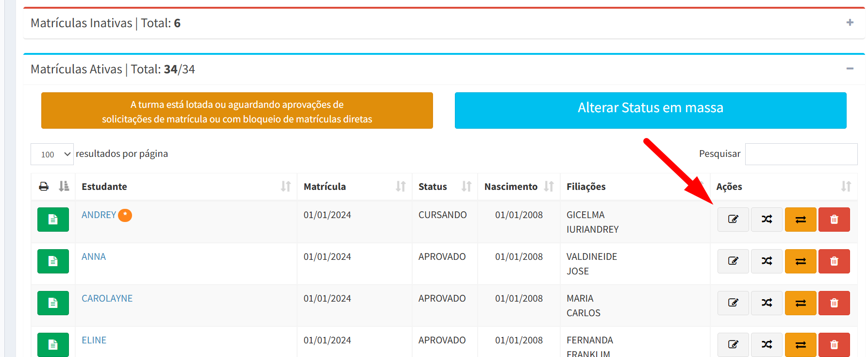
Task: Click the edit icon in CAROLAYNE's row
Action: coord(733,303)
